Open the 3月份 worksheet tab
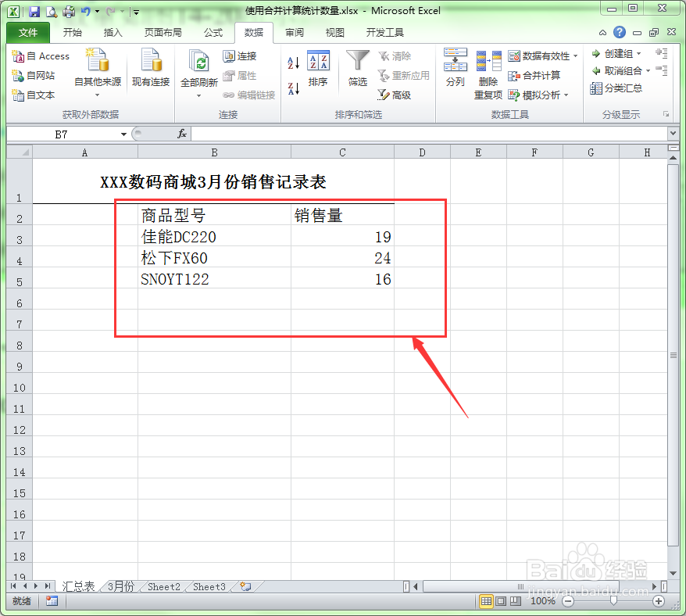This screenshot has height=616, width=686. coord(121,586)
